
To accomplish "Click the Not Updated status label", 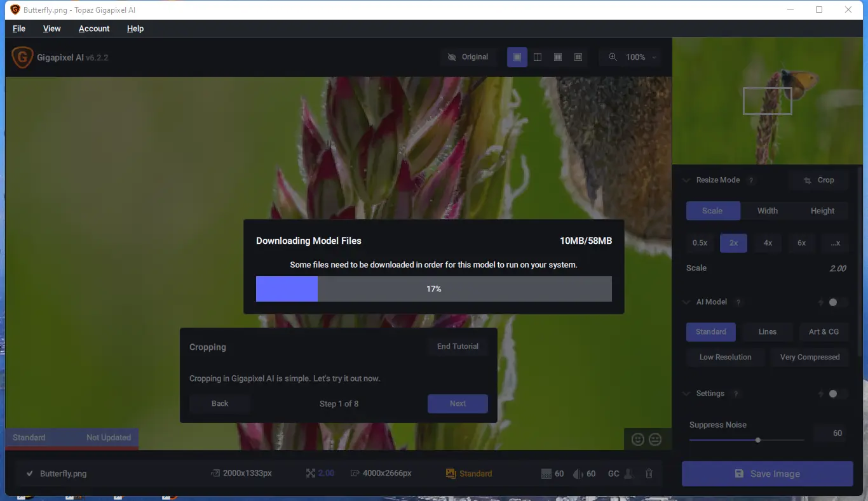I will [x=109, y=438].
